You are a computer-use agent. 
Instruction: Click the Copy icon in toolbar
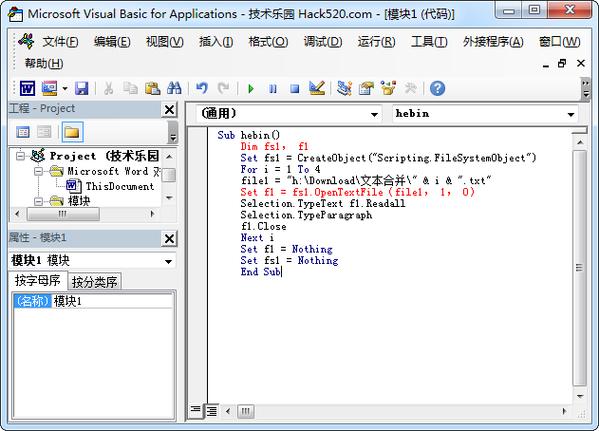(130, 89)
